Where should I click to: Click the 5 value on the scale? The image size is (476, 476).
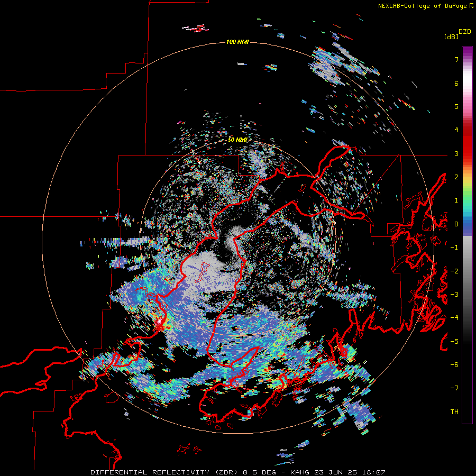point(456,106)
